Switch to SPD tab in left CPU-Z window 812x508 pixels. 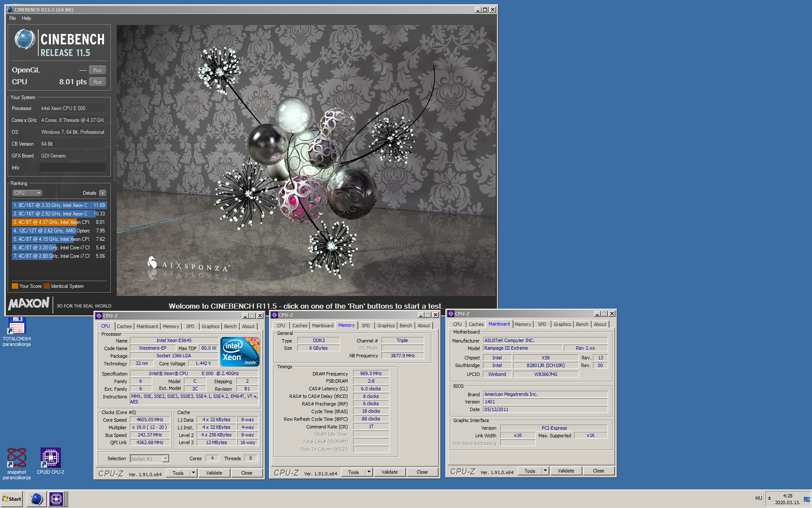coord(190,326)
